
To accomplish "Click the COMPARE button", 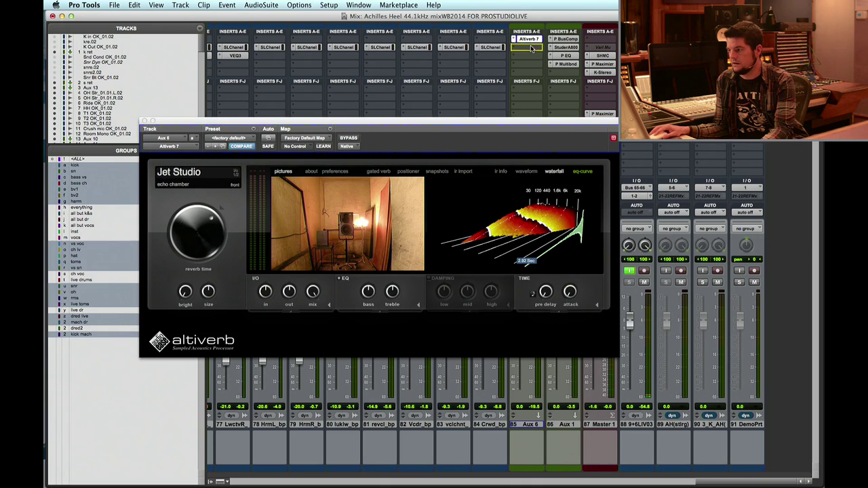I will point(241,146).
